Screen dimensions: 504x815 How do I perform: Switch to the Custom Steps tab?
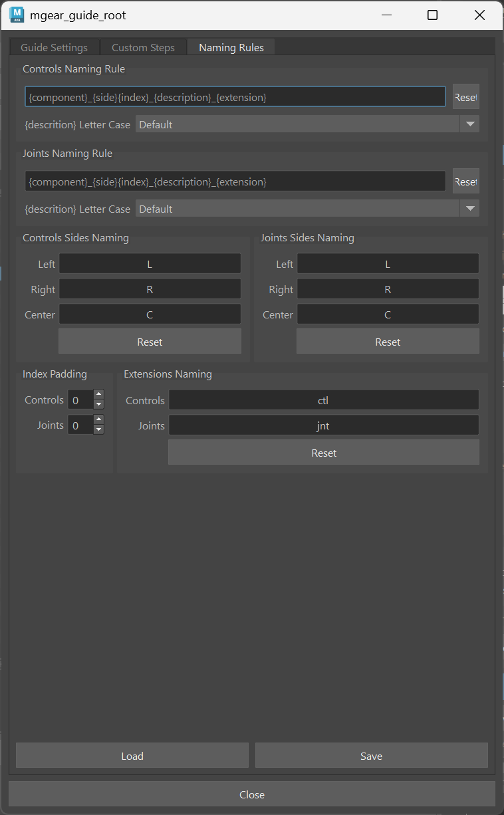(143, 47)
